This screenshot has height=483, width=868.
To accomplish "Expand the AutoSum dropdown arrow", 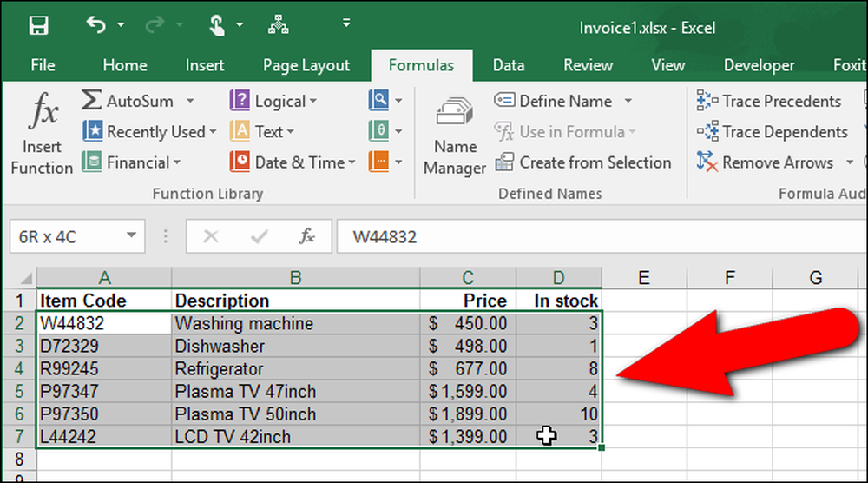I will [190, 101].
